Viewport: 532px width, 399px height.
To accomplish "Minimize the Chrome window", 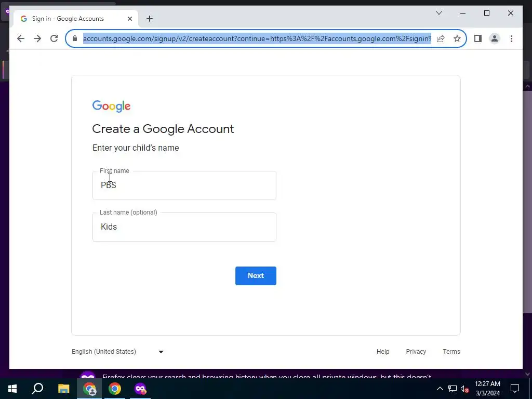I will 463,13.
